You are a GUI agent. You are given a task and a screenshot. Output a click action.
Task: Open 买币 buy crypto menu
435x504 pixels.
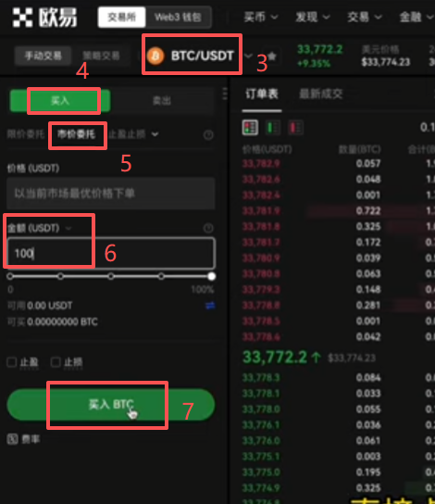coord(261,17)
